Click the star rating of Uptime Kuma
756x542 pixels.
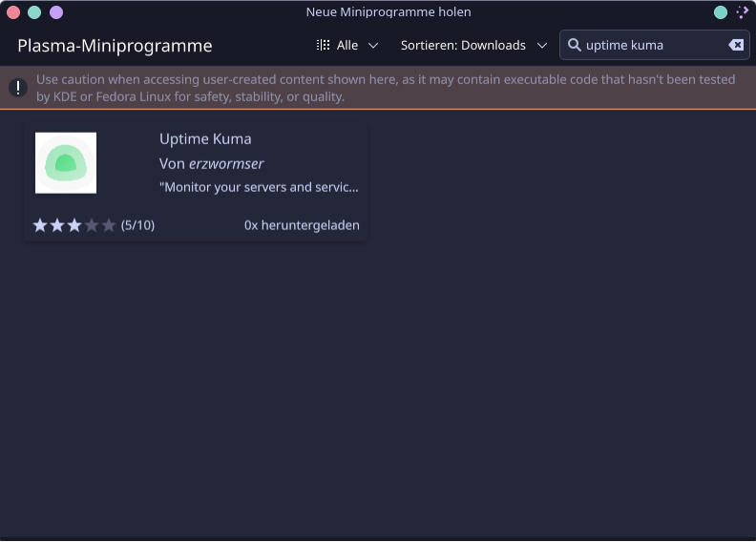click(x=74, y=225)
